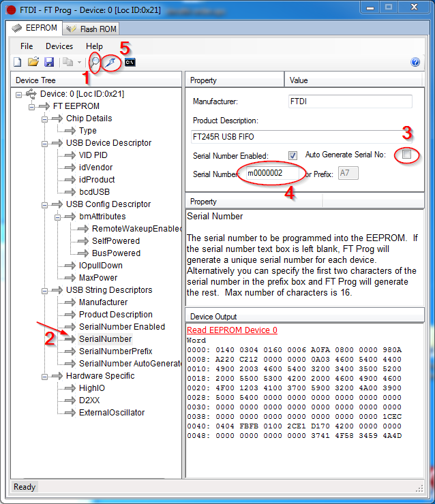Image resolution: width=435 pixels, height=504 pixels.
Task: Select the bcdUSB tree item
Action: [94, 192]
